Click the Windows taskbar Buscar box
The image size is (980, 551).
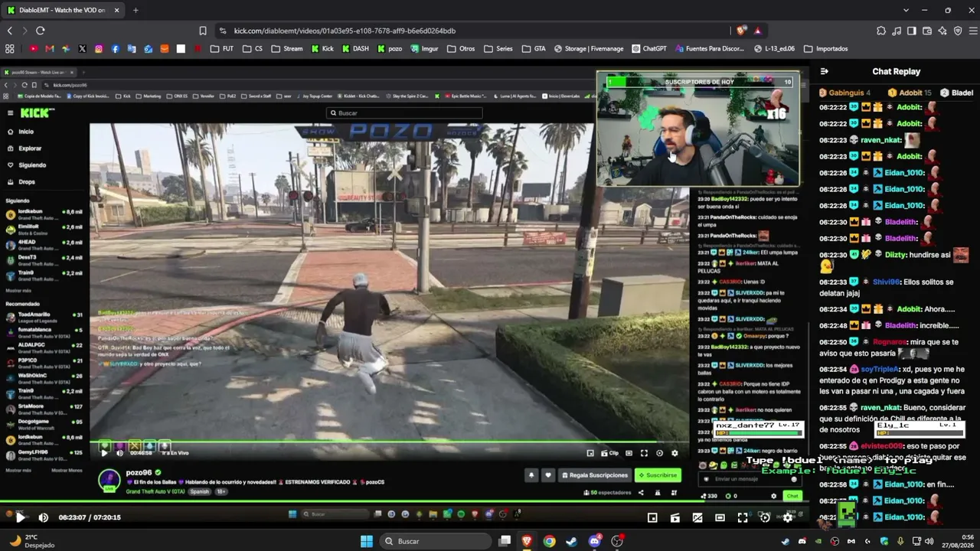[435, 541]
